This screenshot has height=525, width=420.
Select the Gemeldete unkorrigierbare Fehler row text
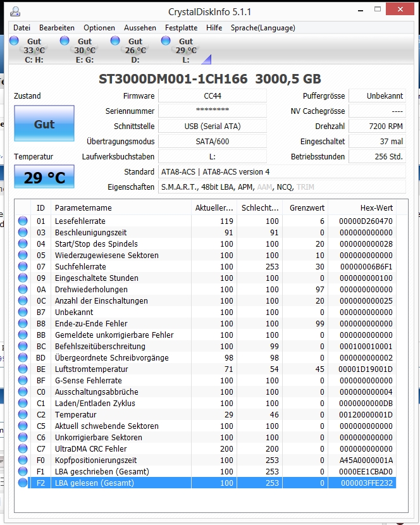[114, 335]
